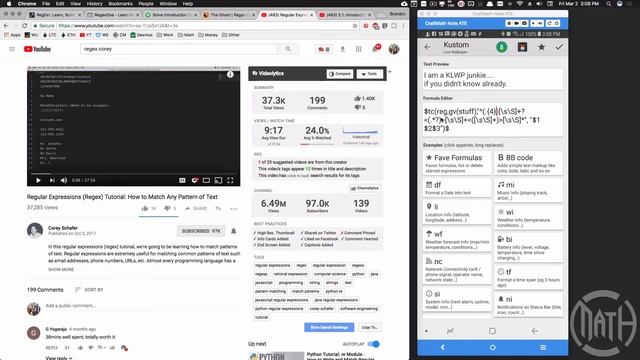
Task: Click the Compare button in Videolytics
Action: pyautogui.click(x=340, y=74)
